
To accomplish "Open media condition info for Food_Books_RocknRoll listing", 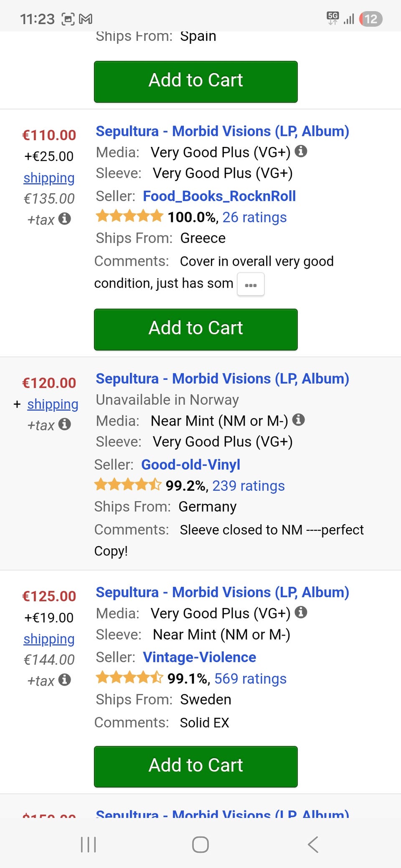I will click(301, 151).
